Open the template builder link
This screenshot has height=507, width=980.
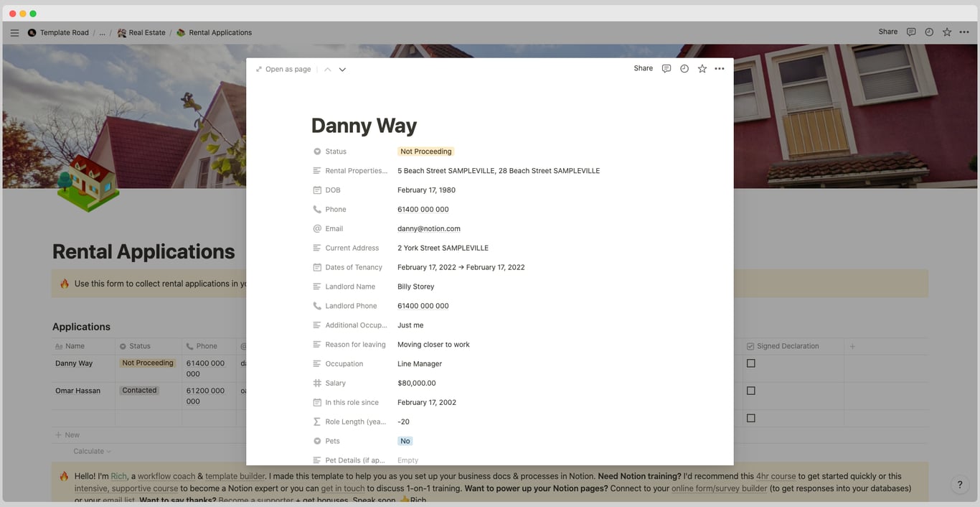[x=235, y=476]
